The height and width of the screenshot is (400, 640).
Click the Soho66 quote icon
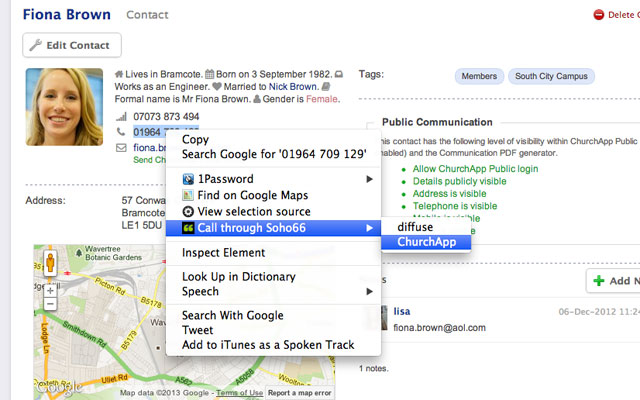pyautogui.click(x=187, y=228)
